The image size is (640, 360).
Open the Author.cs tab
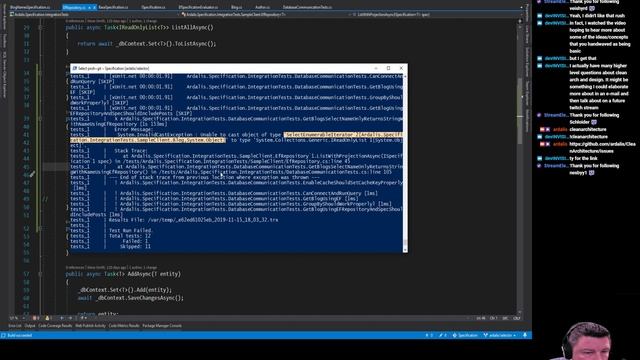pyautogui.click(x=262, y=7)
